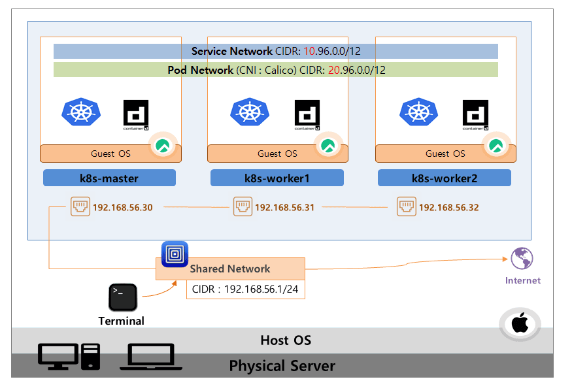This screenshot has width=572, height=392.
Task: Select the k8s-worker1 label
Action: [277, 178]
